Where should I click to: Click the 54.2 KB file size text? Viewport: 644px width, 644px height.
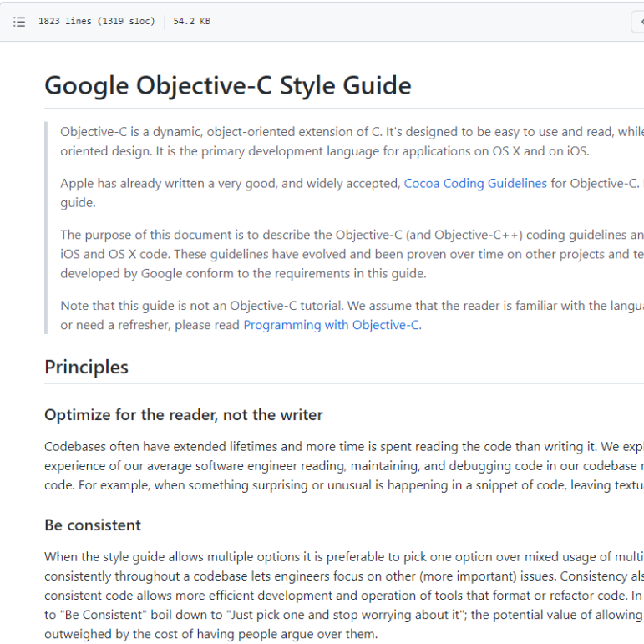coord(192,22)
